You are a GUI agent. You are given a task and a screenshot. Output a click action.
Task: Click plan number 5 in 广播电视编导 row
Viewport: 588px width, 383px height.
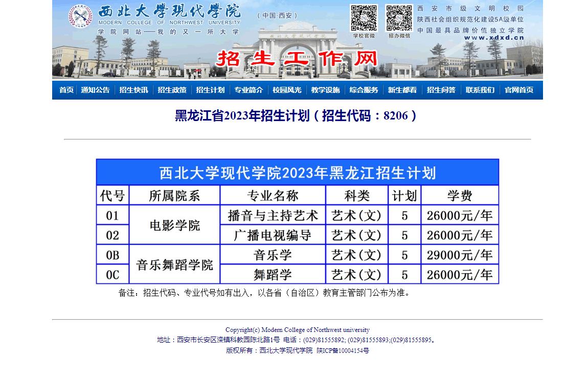tap(404, 235)
